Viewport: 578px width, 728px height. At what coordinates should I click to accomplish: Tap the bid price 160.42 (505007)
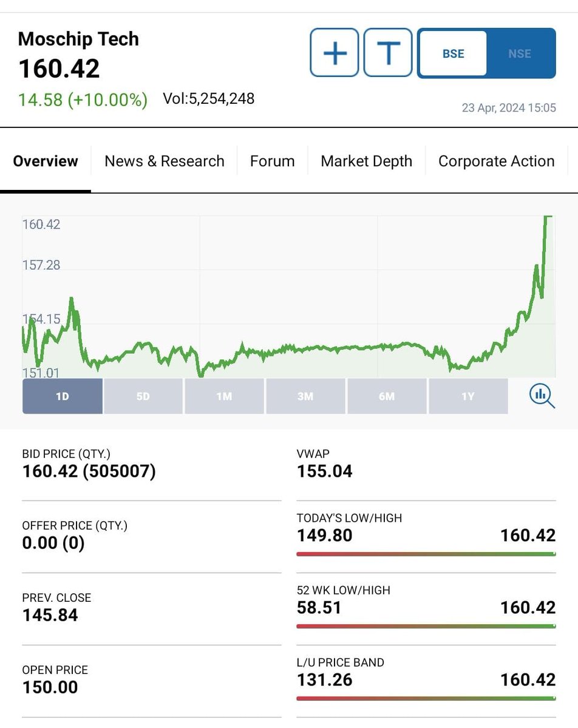coord(89,471)
